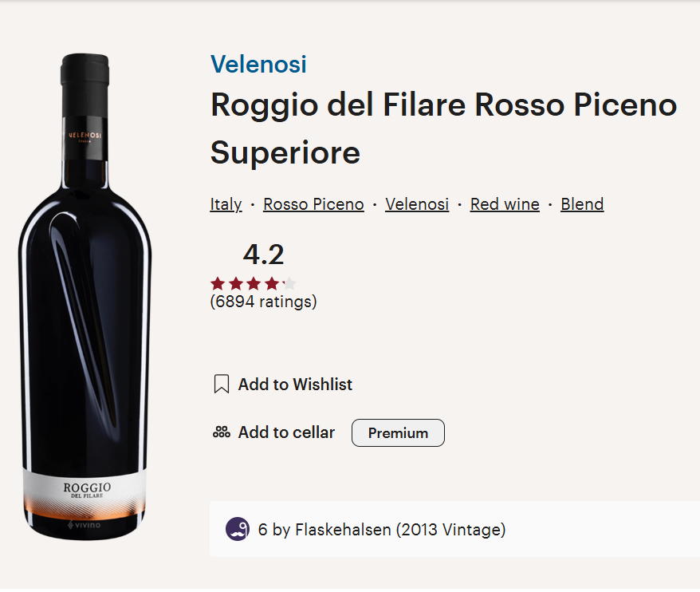Click the Add to Wishlist button

[283, 385]
